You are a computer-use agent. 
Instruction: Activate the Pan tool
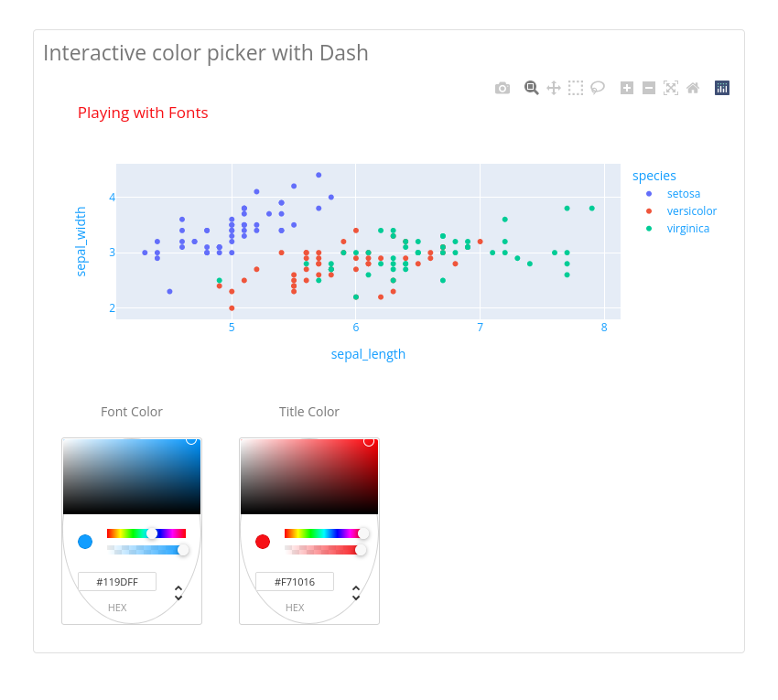(554, 88)
